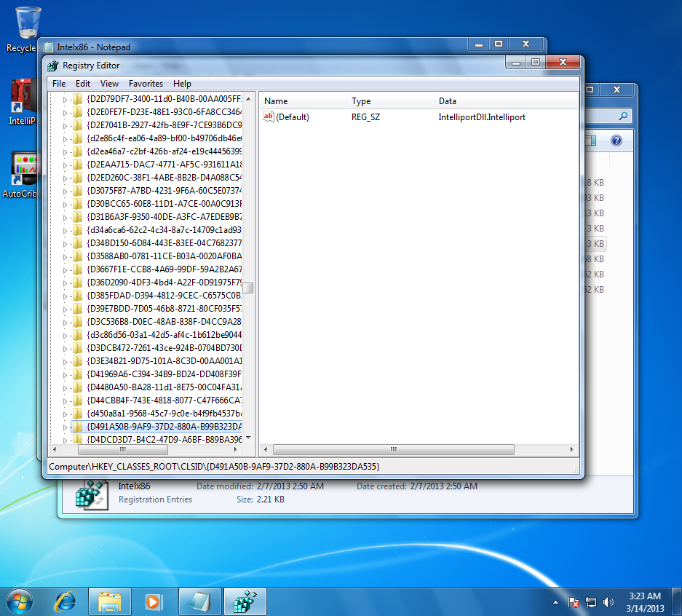
Task: Switch to Notepad taskbar button
Action: (200, 602)
